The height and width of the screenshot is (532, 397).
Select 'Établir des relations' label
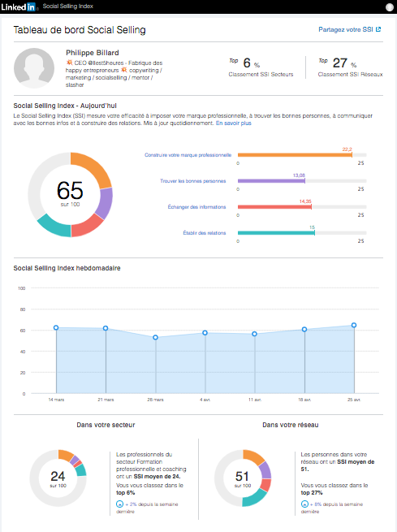(x=205, y=233)
